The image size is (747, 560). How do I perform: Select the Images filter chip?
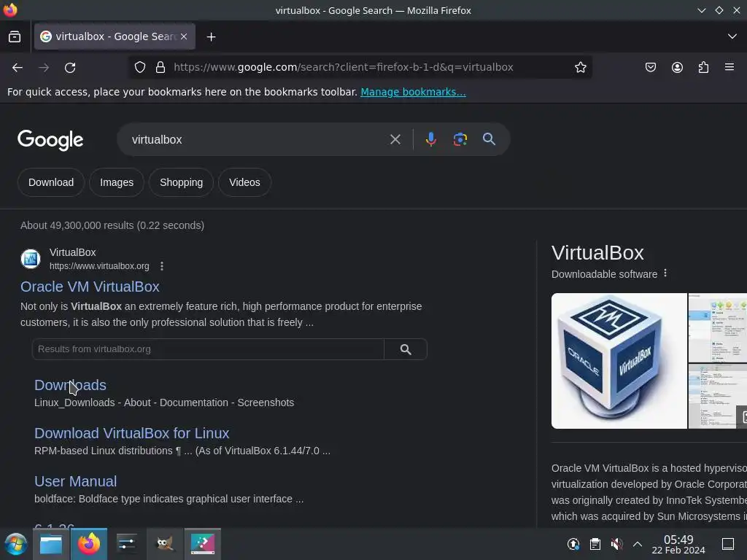[x=117, y=182]
